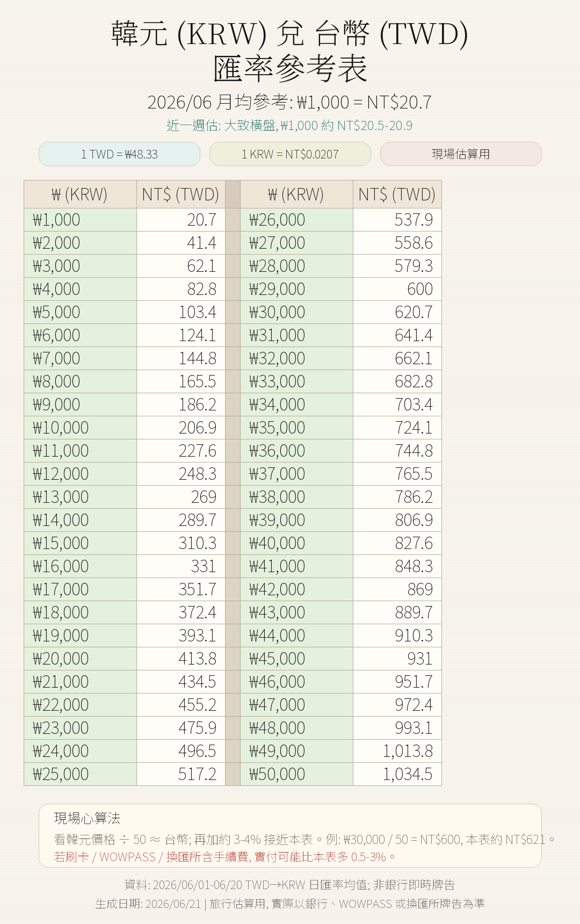Select the '₩8,000' cell
Viewport: 580px width, 924px height.
[x=81, y=381]
